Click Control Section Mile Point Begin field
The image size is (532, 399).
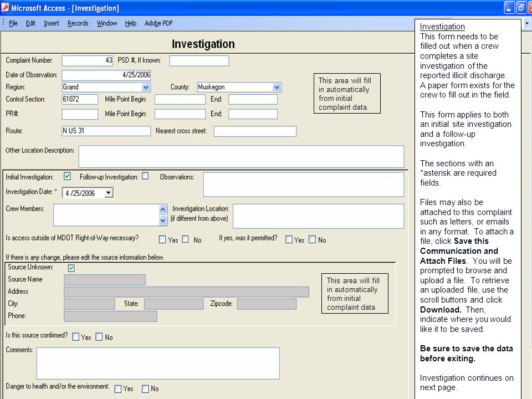click(x=180, y=99)
